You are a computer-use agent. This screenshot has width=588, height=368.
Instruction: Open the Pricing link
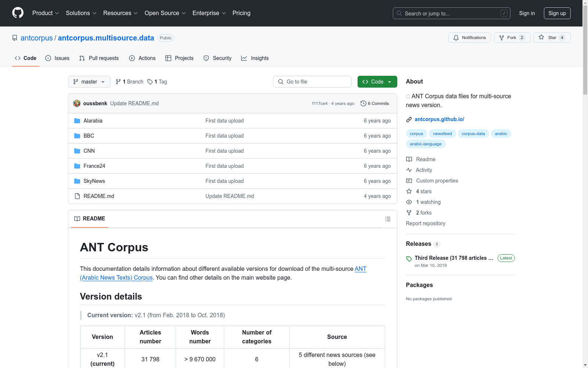tap(241, 13)
